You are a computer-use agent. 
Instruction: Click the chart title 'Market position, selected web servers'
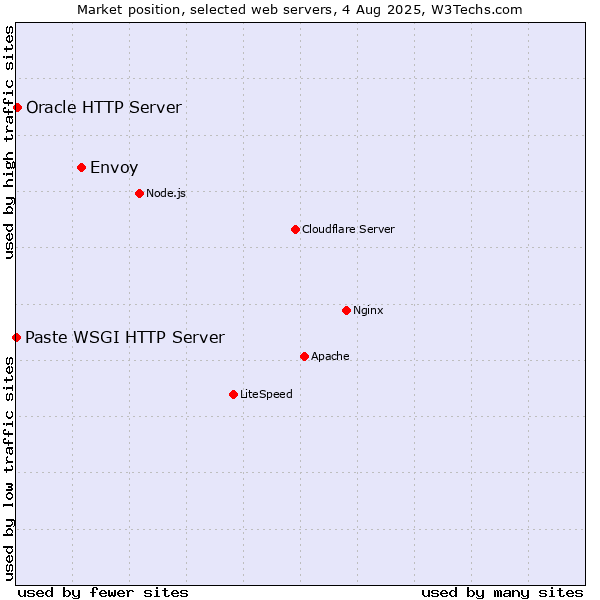tap(205, 10)
